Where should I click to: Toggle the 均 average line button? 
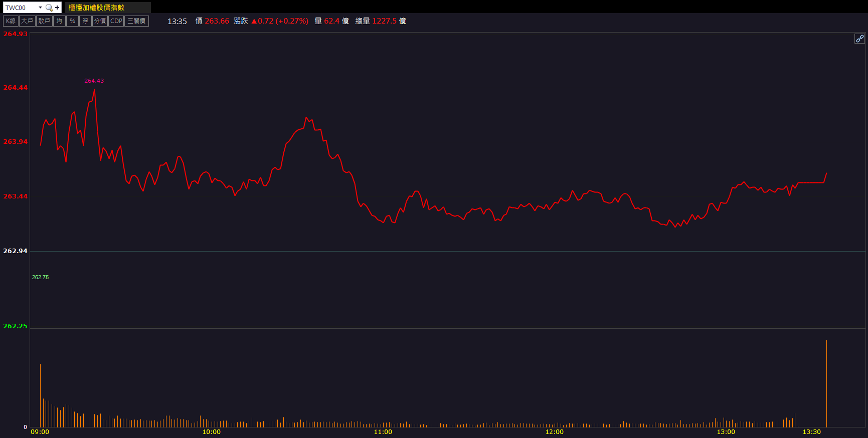coord(59,21)
